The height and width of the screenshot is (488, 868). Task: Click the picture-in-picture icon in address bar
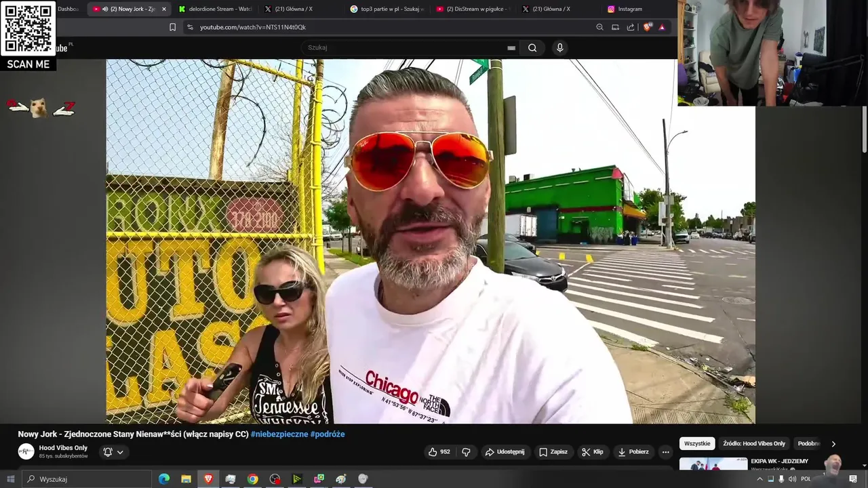pos(615,27)
